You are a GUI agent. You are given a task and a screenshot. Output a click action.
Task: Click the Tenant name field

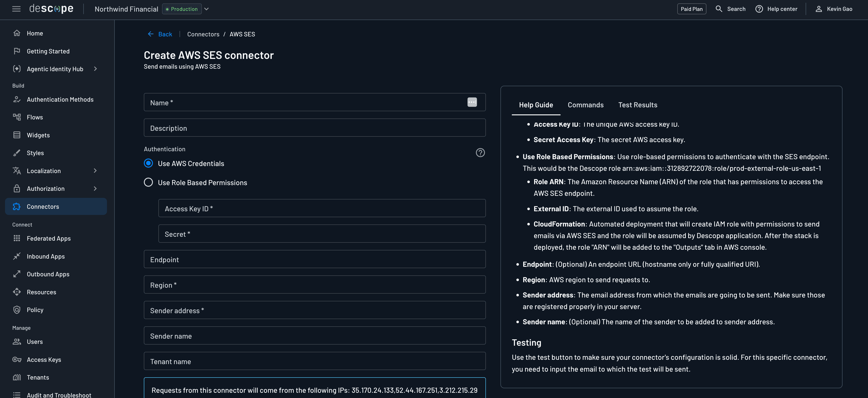pos(314,361)
